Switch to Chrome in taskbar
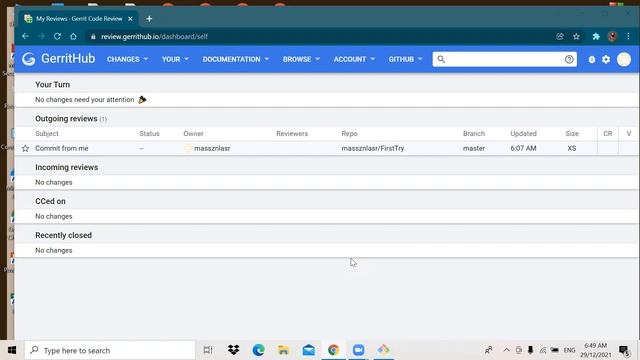Viewport: 640px width, 360px height. (333, 350)
